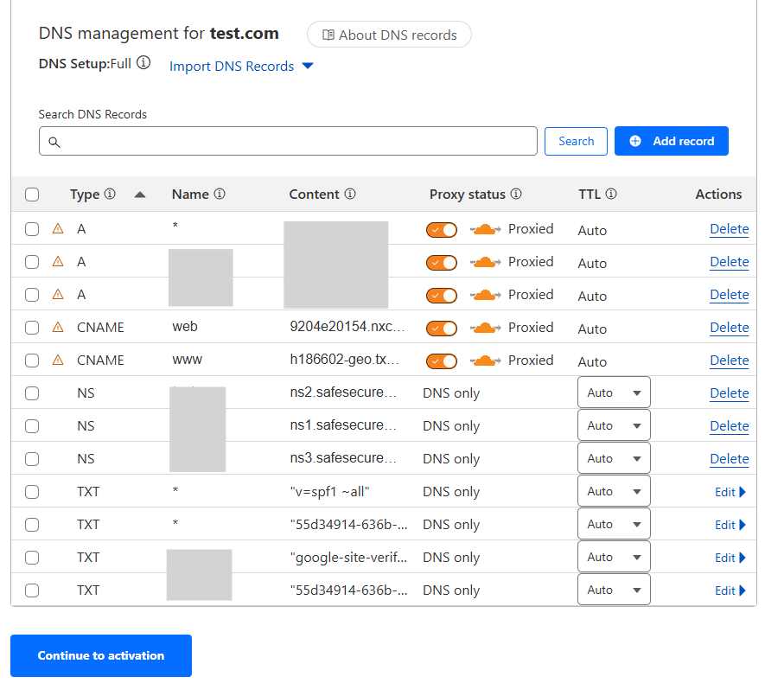
Task: Click the Content column header
Action: pyautogui.click(x=314, y=194)
